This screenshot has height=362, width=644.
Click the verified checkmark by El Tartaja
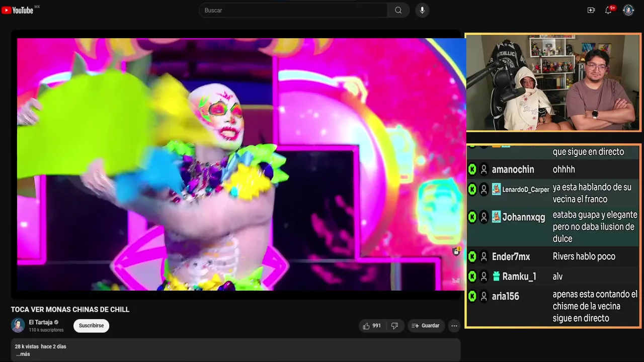(56, 322)
